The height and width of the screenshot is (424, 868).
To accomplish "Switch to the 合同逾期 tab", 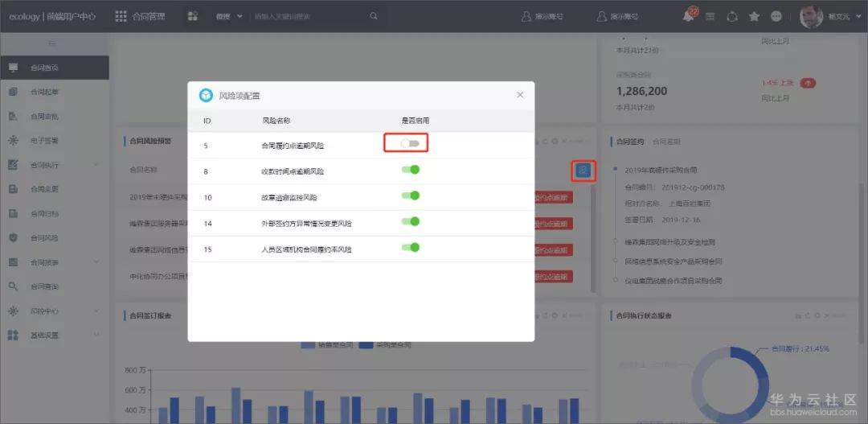I will pos(666,142).
